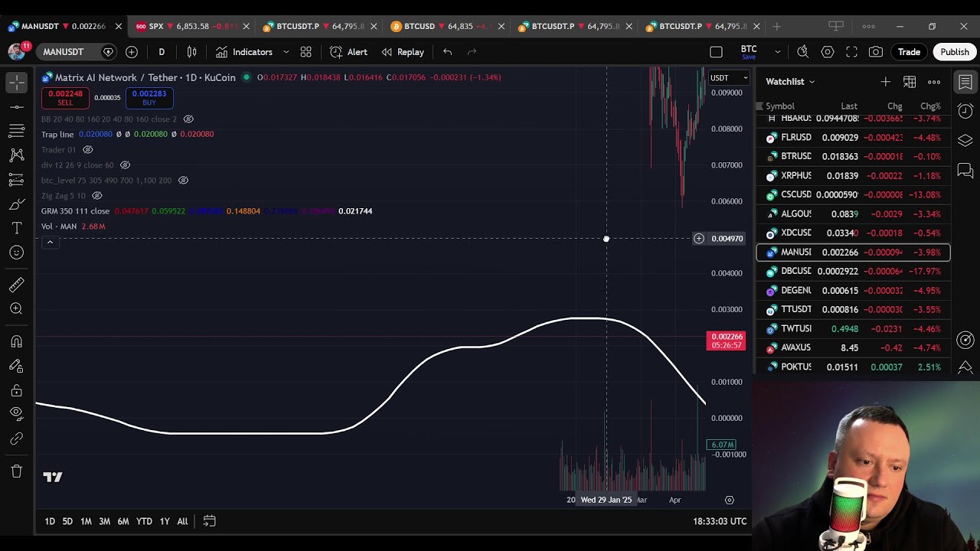The height and width of the screenshot is (551, 980).
Task: Select the brush drawing tool
Action: click(x=17, y=204)
